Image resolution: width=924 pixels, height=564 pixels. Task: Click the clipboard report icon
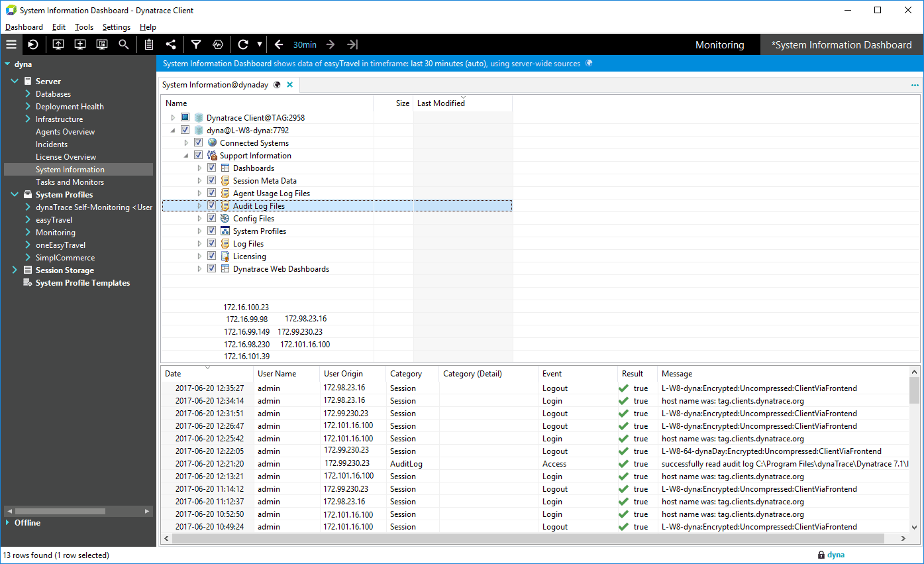click(149, 44)
